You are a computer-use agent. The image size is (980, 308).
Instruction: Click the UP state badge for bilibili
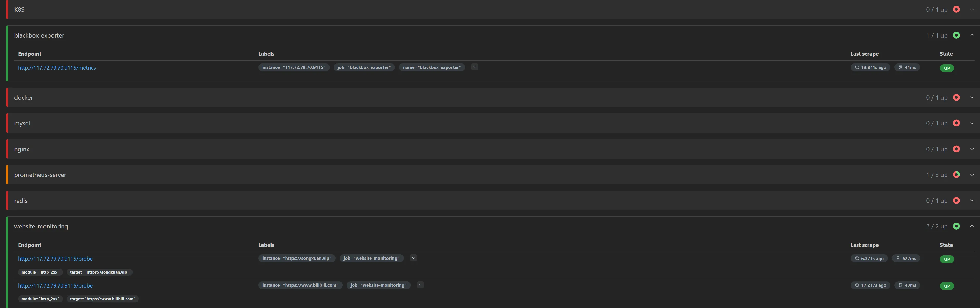tap(947, 286)
